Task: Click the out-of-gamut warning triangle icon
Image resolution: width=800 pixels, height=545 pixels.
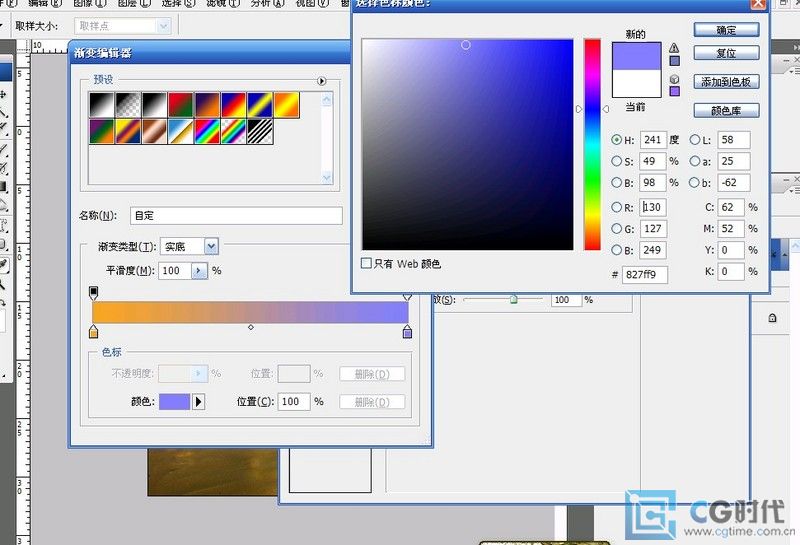Action: point(674,48)
